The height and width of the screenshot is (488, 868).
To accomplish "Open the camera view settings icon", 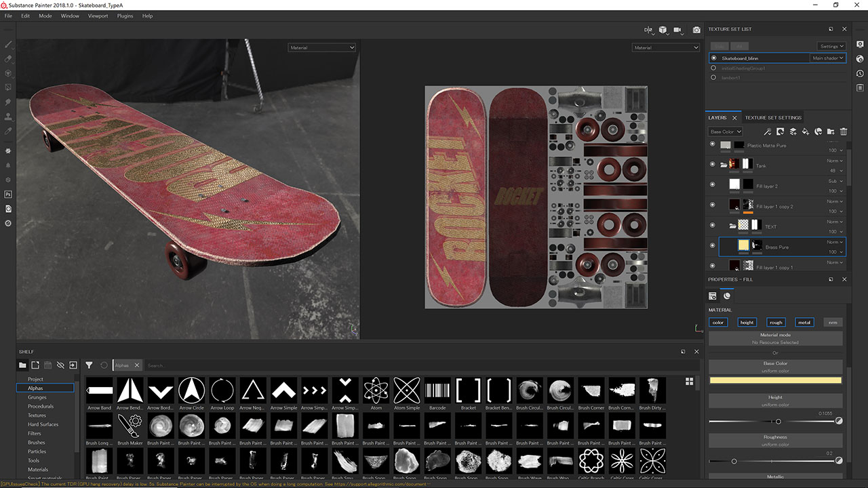I will coord(677,30).
